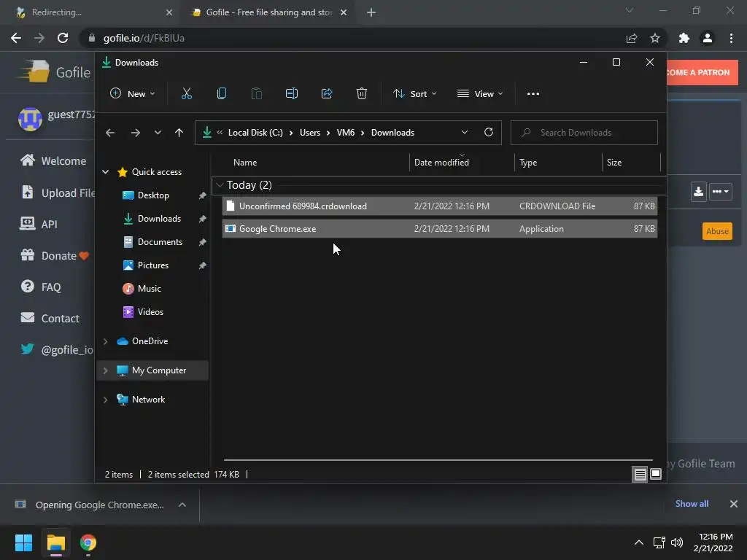Open the New dropdown in Explorer
Screen dimensions: 747x560
[x=133, y=94]
